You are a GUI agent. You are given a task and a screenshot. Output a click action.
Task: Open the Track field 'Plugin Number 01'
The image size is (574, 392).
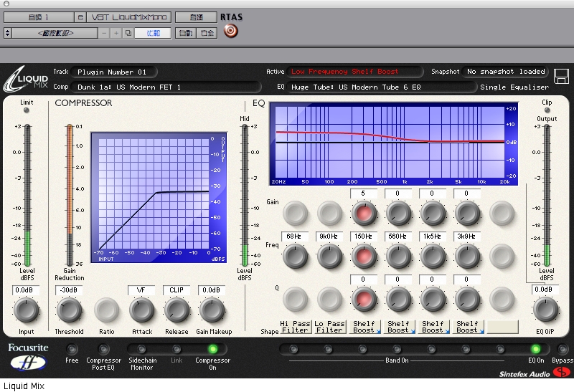[x=114, y=72]
